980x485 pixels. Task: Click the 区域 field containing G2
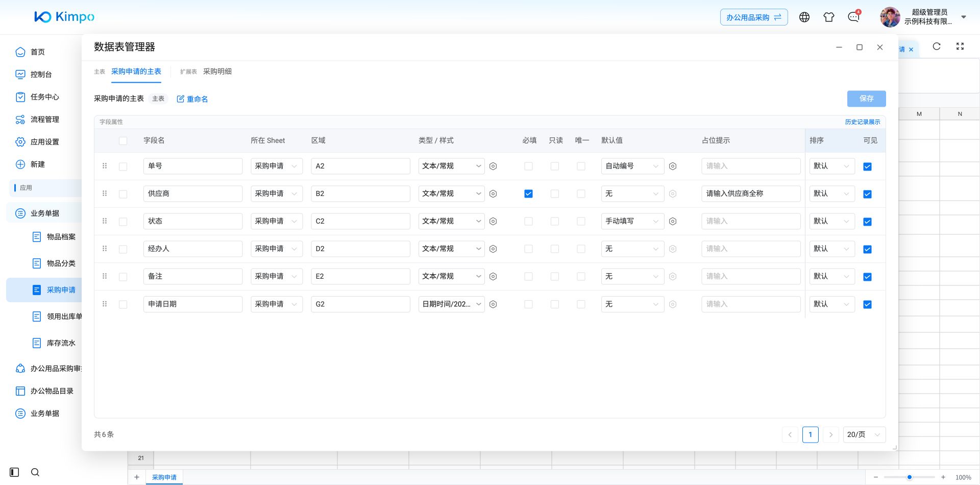point(360,304)
